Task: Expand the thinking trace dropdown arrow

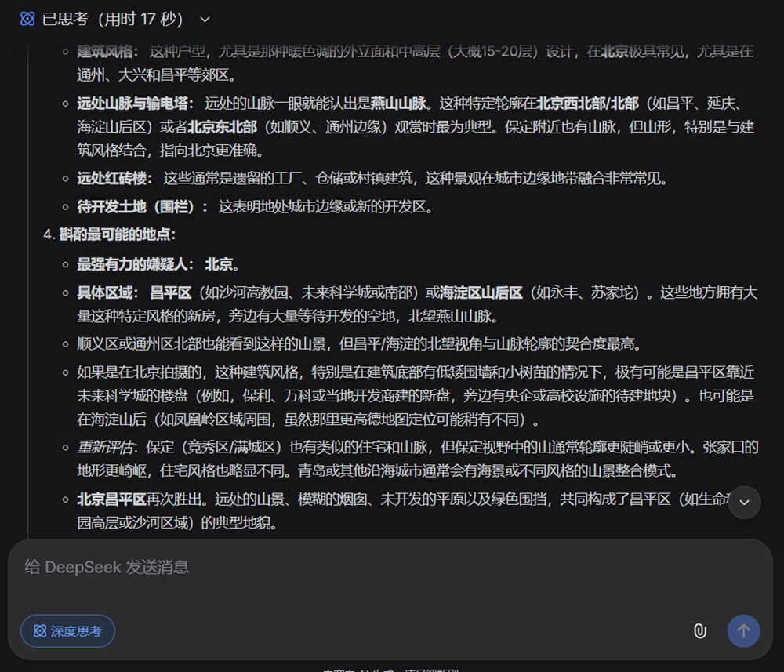Action: point(204,19)
